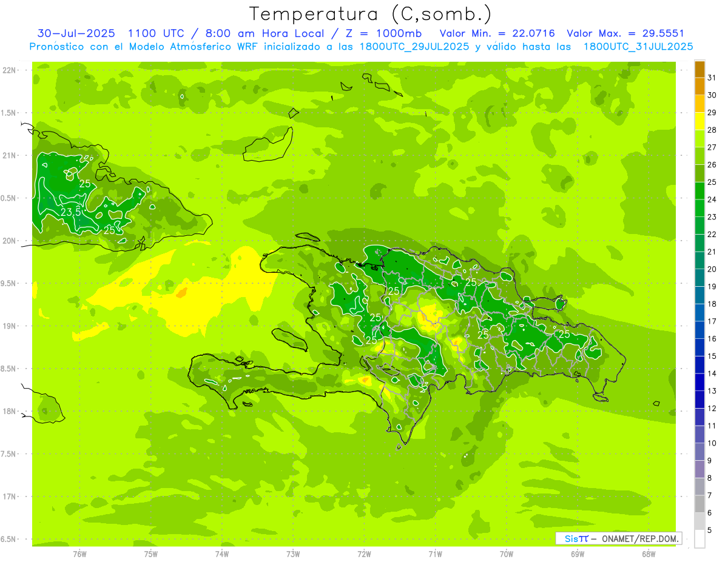Click the '76W' longitude label

pos(79,554)
